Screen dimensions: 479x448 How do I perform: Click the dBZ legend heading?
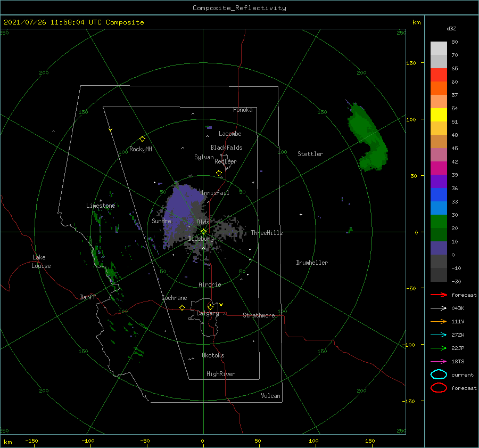click(x=451, y=28)
